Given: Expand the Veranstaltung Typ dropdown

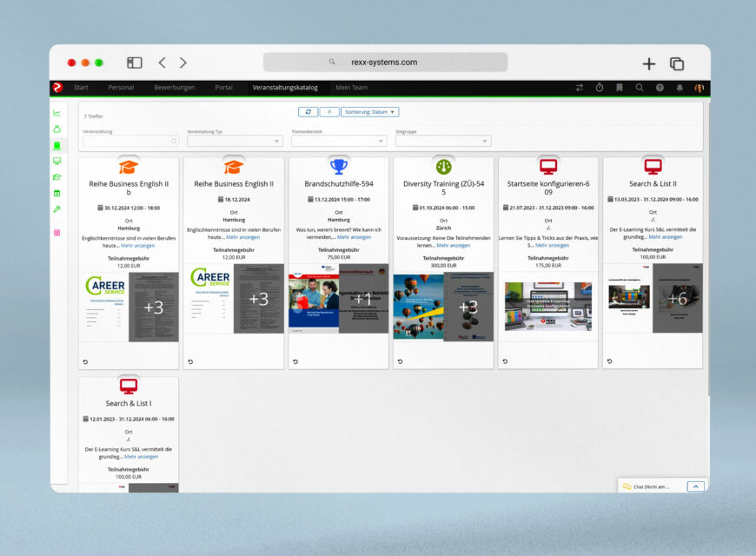Looking at the screenshot, I should tap(235, 141).
